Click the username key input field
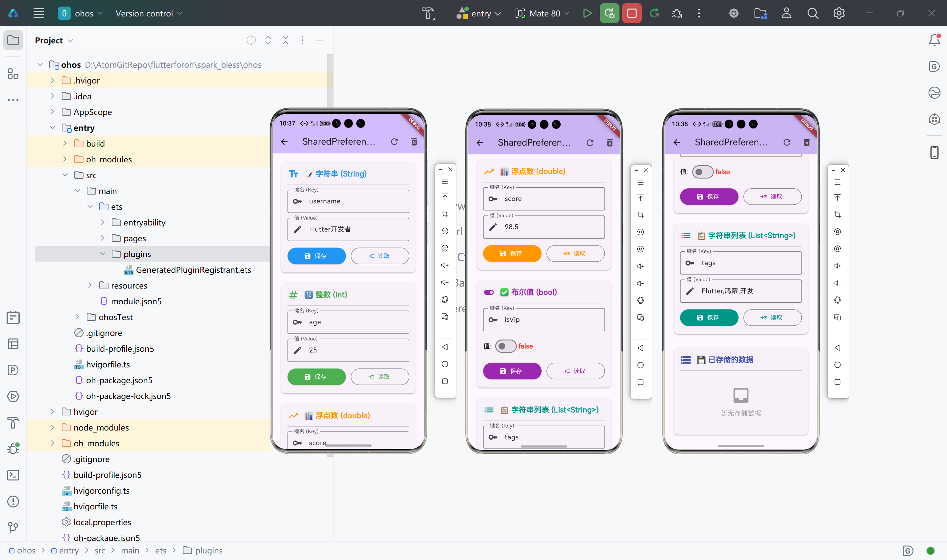This screenshot has width=947, height=560. pyautogui.click(x=348, y=201)
